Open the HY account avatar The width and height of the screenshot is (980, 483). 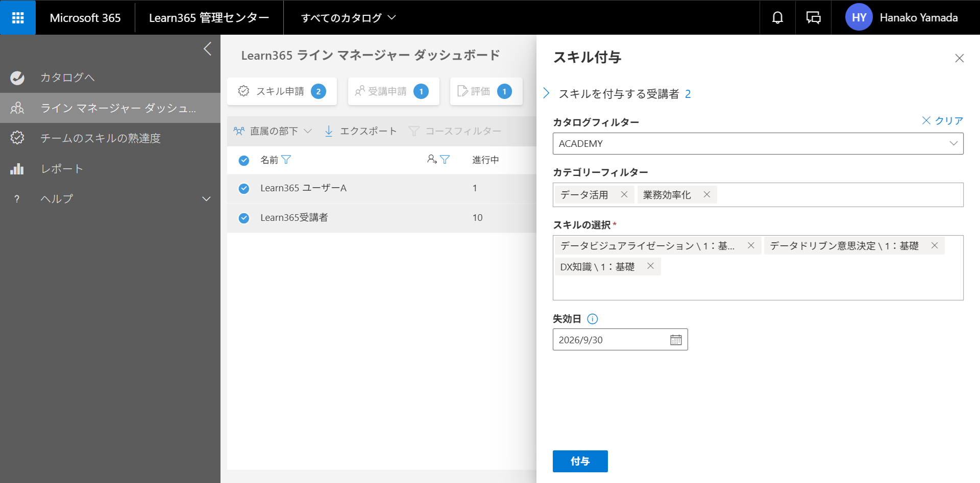859,17
